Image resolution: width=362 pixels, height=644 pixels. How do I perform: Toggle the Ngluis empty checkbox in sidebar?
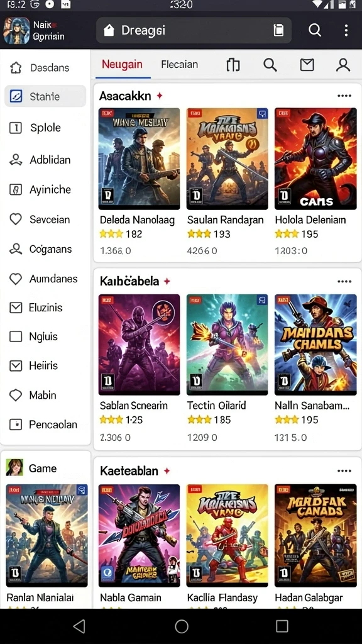click(x=16, y=337)
